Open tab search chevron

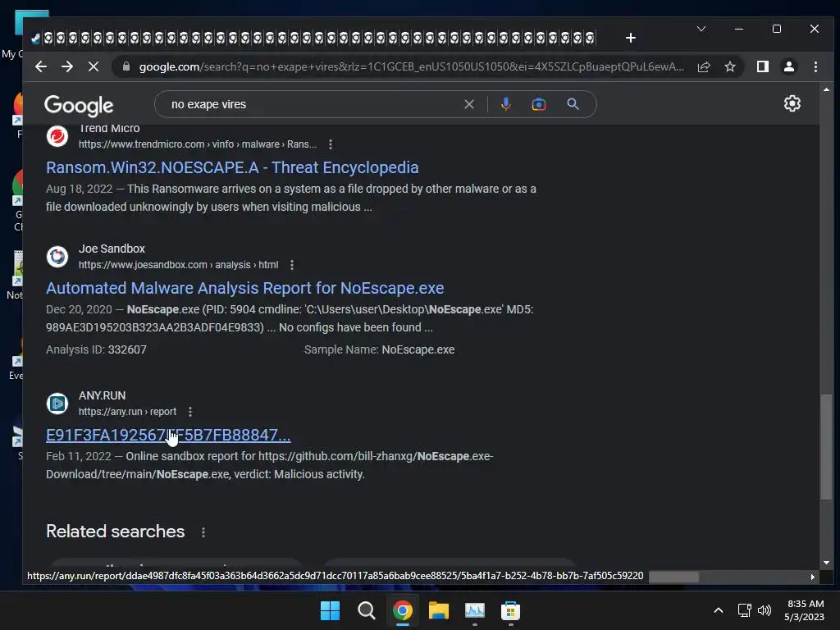pyautogui.click(x=701, y=29)
